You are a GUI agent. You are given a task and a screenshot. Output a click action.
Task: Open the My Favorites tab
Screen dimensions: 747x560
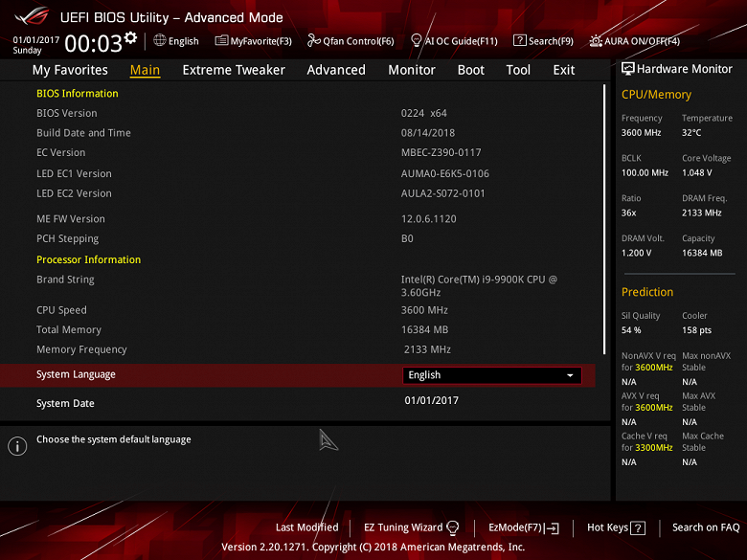pos(70,70)
